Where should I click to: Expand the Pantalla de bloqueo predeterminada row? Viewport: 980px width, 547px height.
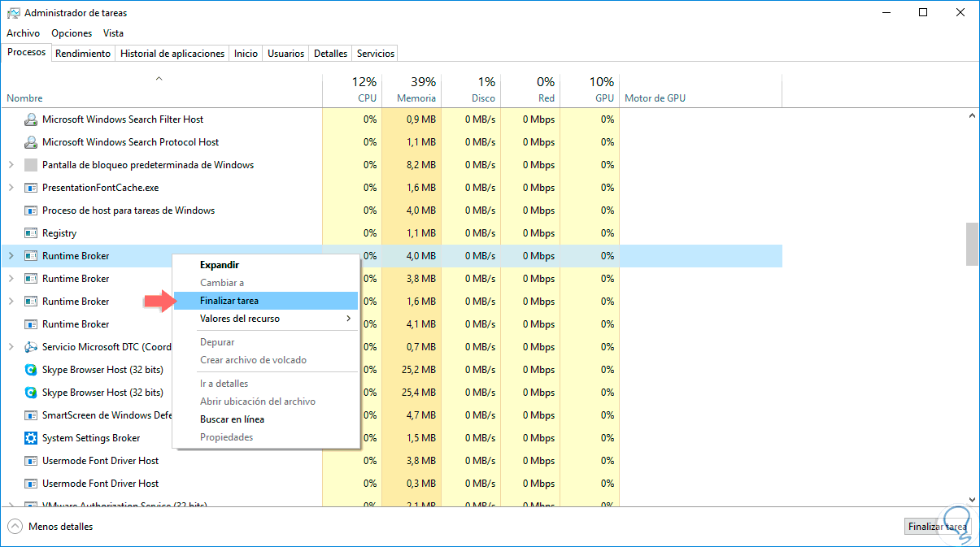click(x=11, y=165)
